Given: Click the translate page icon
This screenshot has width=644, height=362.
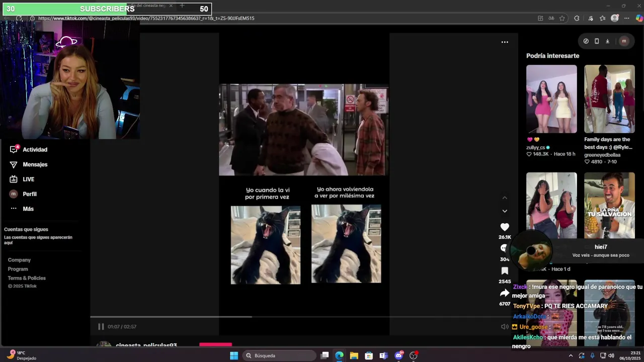Looking at the screenshot, I should (551, 18).
